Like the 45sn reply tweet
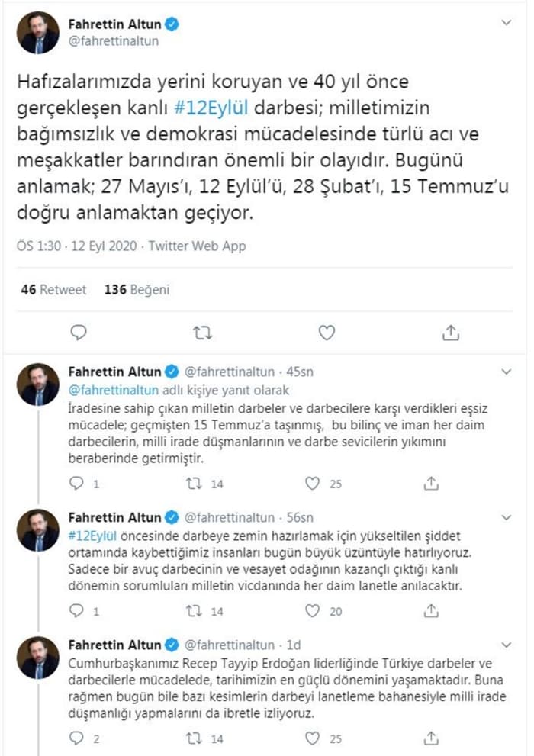This screenshot has width=534, height=756. (312, 483)
